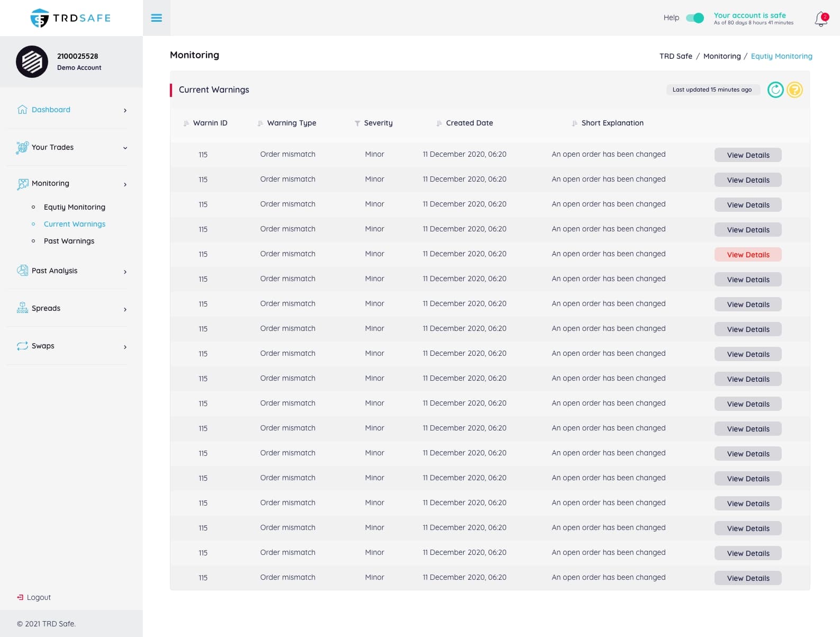Click the account avatar image

tap(32, 62)
